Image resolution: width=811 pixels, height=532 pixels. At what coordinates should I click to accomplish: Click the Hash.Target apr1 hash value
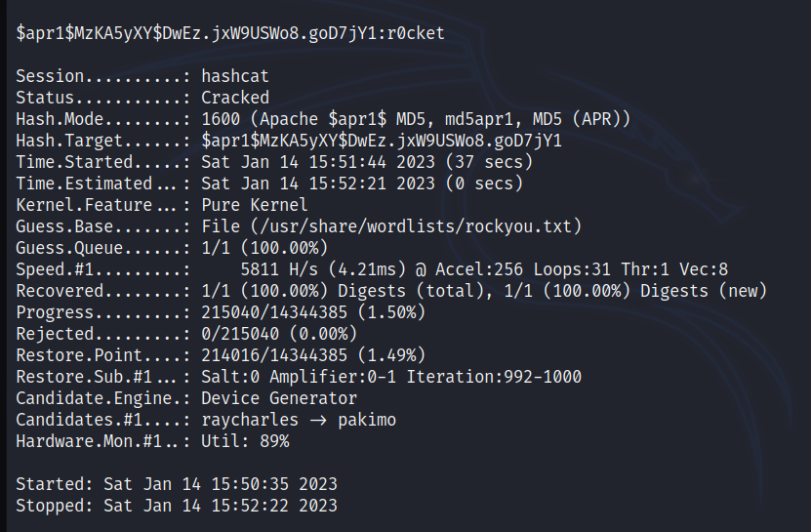(382, 141)
